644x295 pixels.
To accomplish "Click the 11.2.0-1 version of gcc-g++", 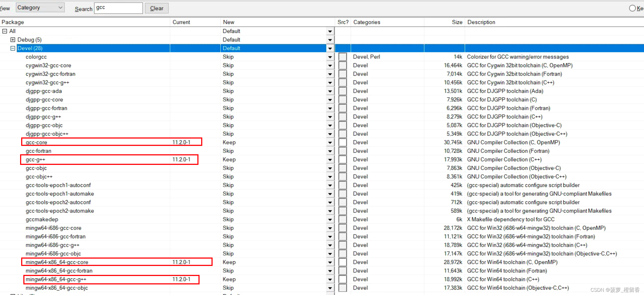I will [x=181, y=159].
